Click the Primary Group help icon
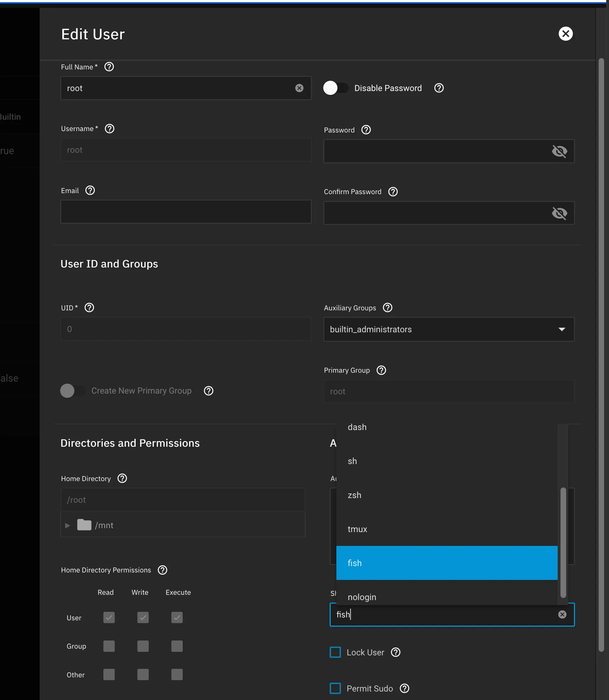This screenshot has height=700, width=609. coord(381,370)
